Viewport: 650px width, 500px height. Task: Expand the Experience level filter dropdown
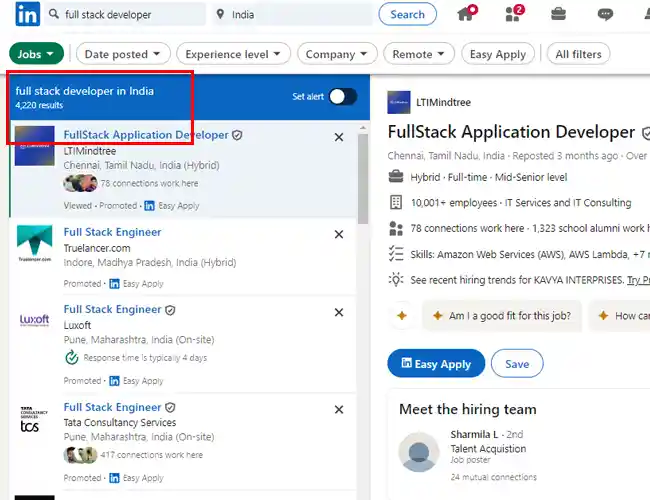coord(233,54)
